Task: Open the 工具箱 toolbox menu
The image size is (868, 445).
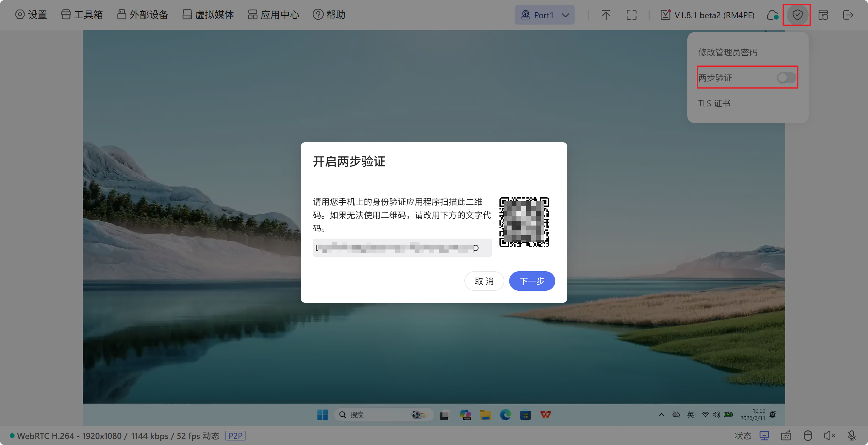Action: [x=82, y=15]
